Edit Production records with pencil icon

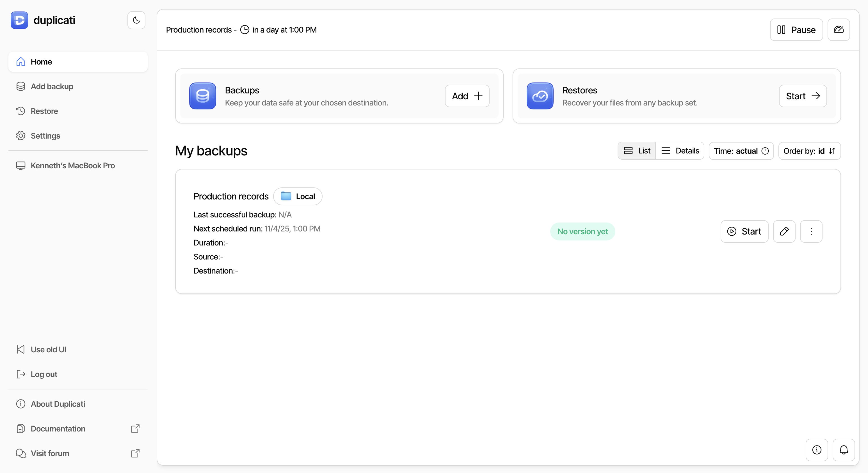coord(784,231)
